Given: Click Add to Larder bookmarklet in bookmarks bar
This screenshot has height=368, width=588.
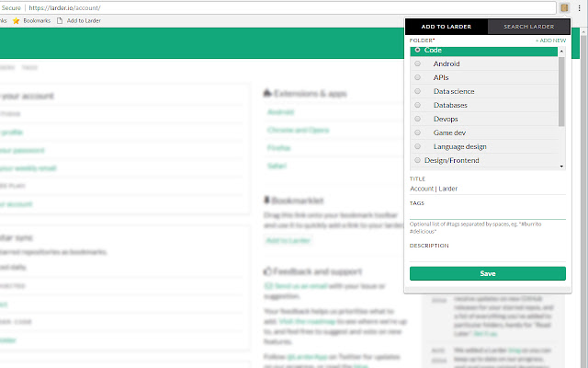Looking at the screenshot, I should 79,20.
